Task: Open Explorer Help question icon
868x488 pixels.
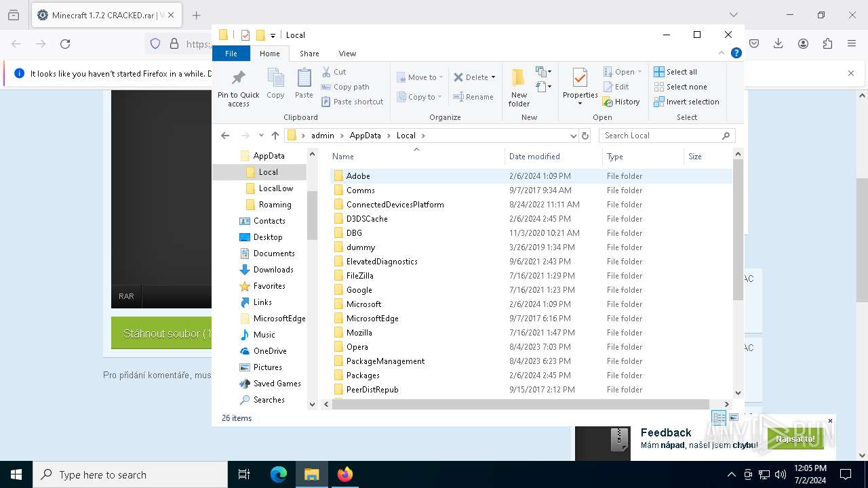Action: point(736,53)
